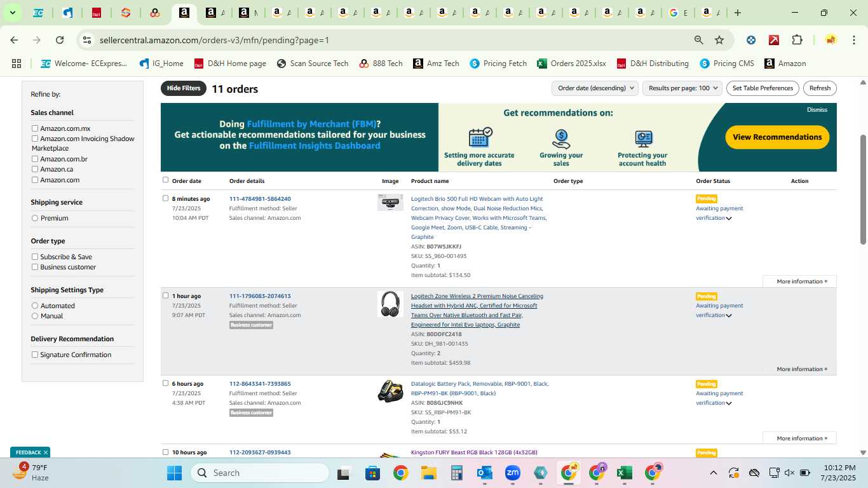Open Microsoft Store from the taskbar
The image size is (868, 488).
tap(372, 473)
